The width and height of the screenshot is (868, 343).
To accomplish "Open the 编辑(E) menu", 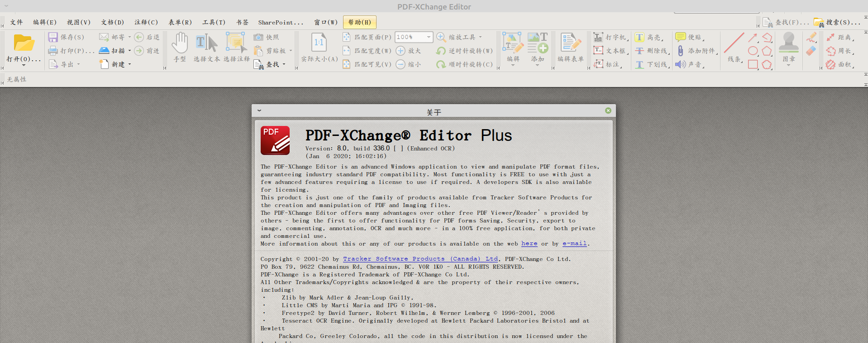I will coord(45,22).
